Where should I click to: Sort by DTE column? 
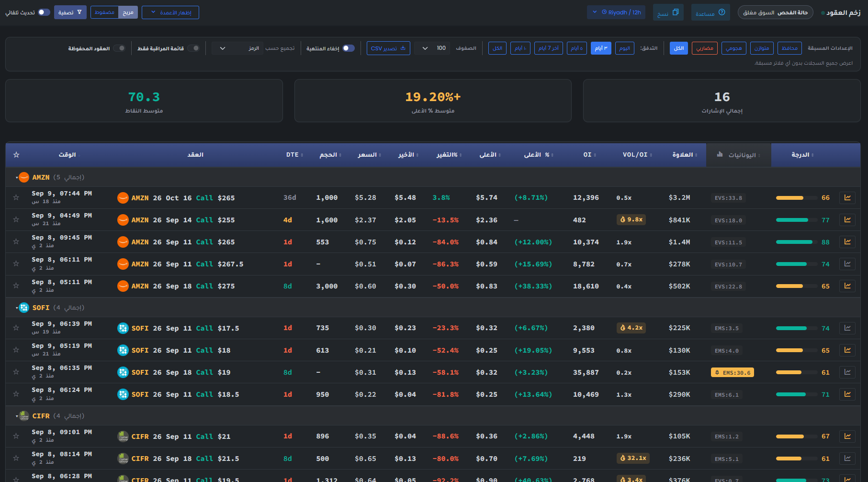[x=294, y=155]
